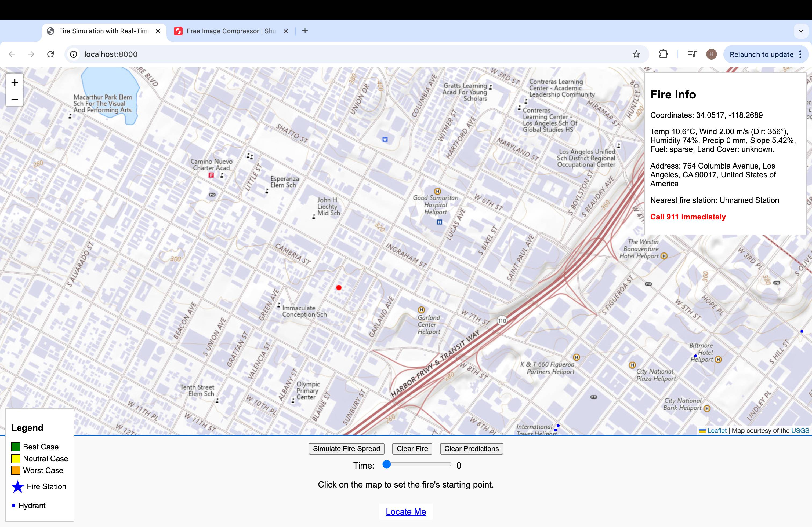Expand the tab search dropdown arrow
Viewport: 812px width, 527px height.
(x=801, y=31)
